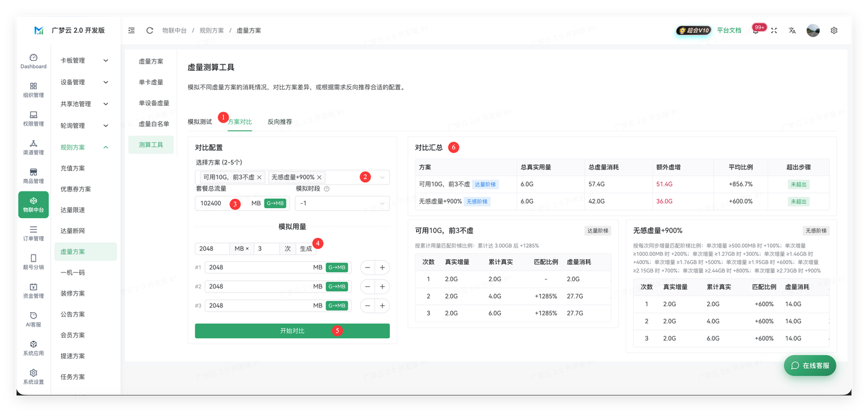The image size is (868, 412).
Task: Open 虚量方案 in the secondary menu
Action: pos(151,61)
